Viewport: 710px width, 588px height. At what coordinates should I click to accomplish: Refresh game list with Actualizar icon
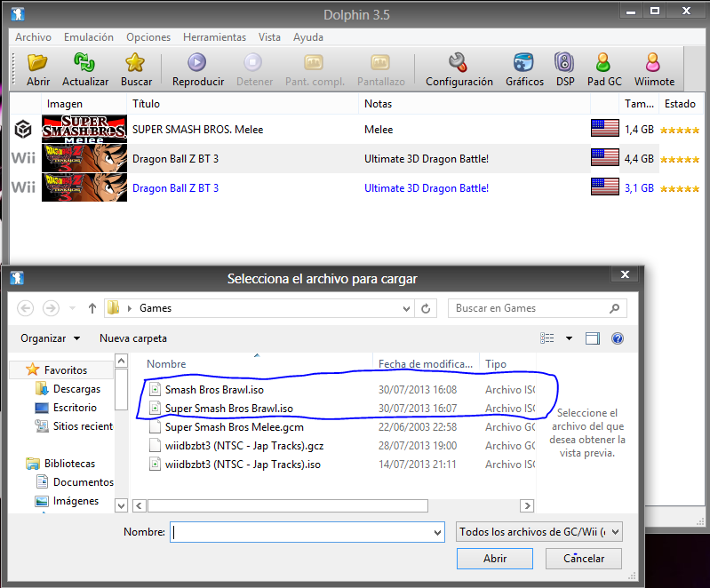[x=84, y=62]
